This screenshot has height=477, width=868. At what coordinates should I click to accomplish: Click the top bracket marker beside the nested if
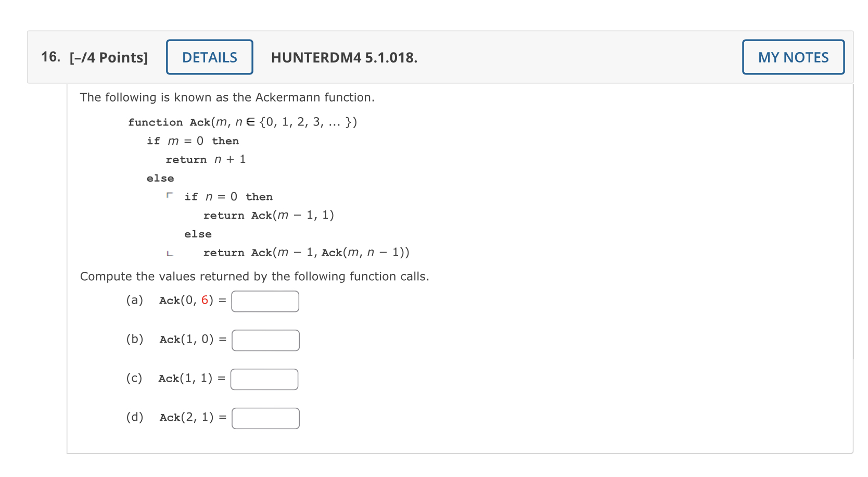pyautogui.click(x=170, y=196)
